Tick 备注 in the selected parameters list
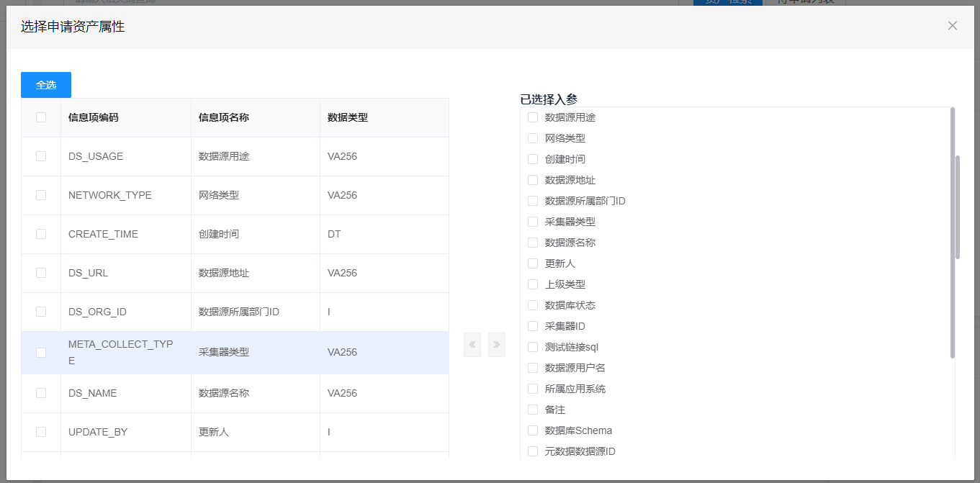 point(533,410)
